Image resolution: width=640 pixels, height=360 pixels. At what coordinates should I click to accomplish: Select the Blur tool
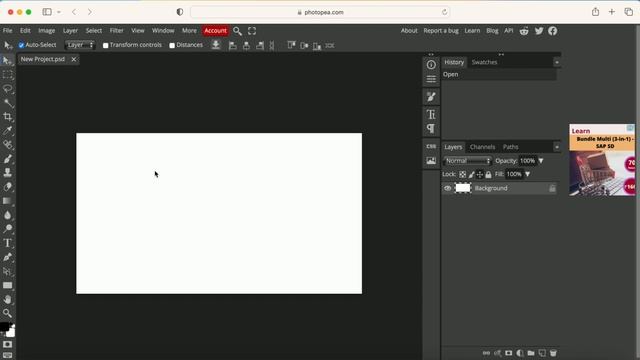coord(7,215)
